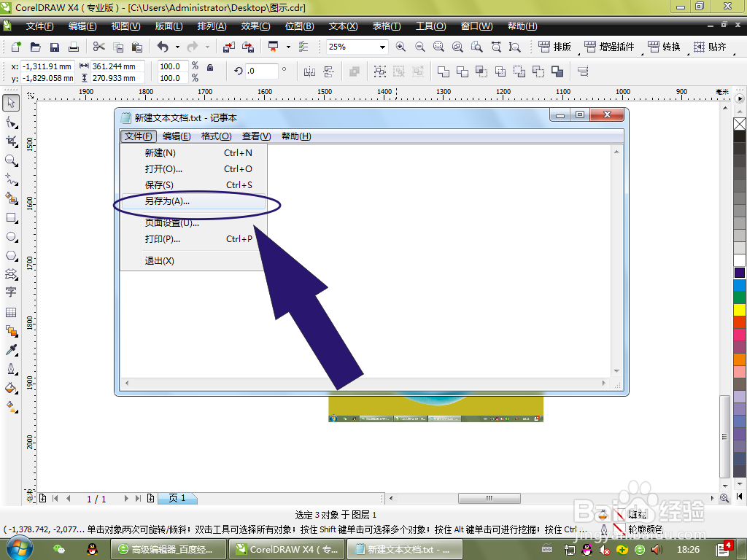The image size is (747, 560).
Task: Select the Polygon tool
Action: (x=11, y=256)
